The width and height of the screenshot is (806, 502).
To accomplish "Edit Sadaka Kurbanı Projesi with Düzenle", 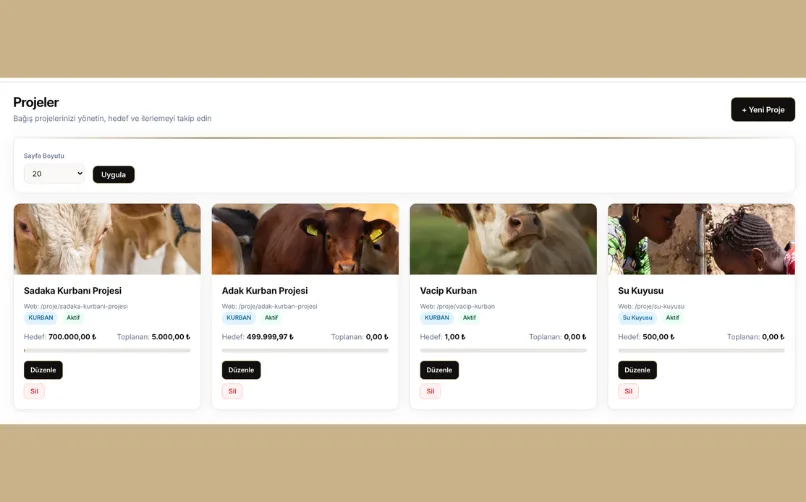I will click(x=43, y=370).
